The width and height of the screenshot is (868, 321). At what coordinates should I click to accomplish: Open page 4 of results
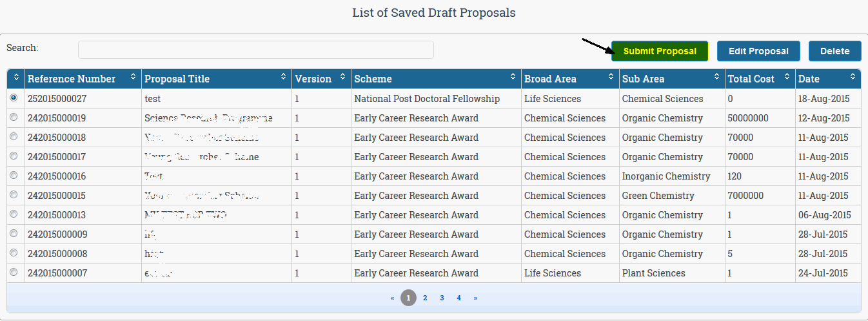(x=459, y=298)
